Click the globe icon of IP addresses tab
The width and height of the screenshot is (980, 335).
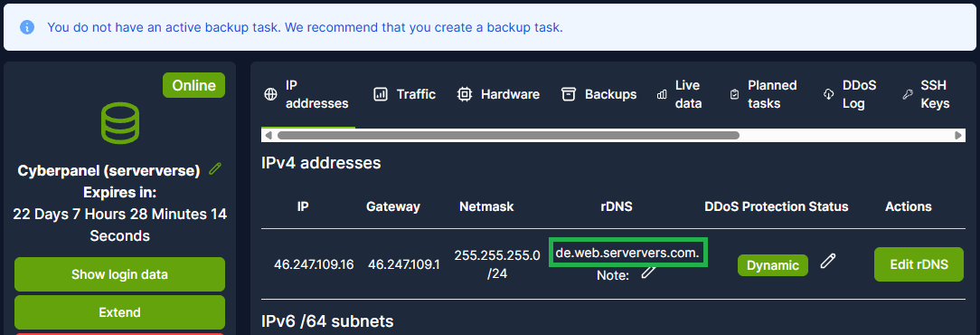tap(270, 94)
